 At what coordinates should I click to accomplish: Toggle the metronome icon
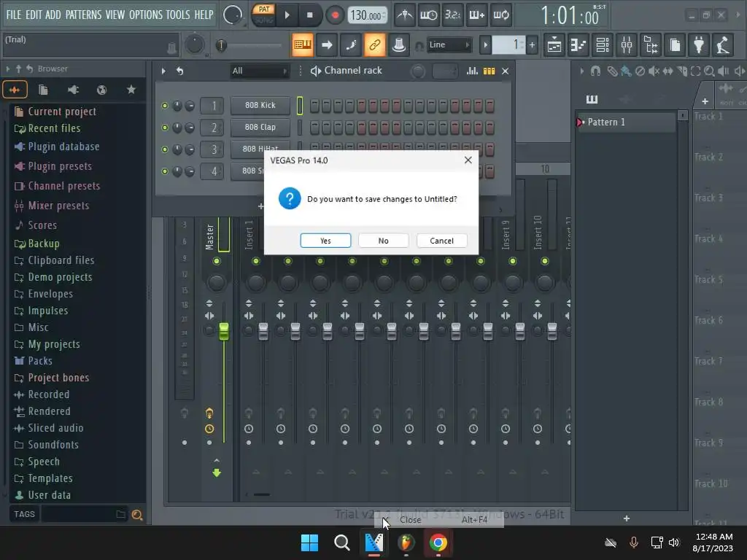tap(405, 15)
